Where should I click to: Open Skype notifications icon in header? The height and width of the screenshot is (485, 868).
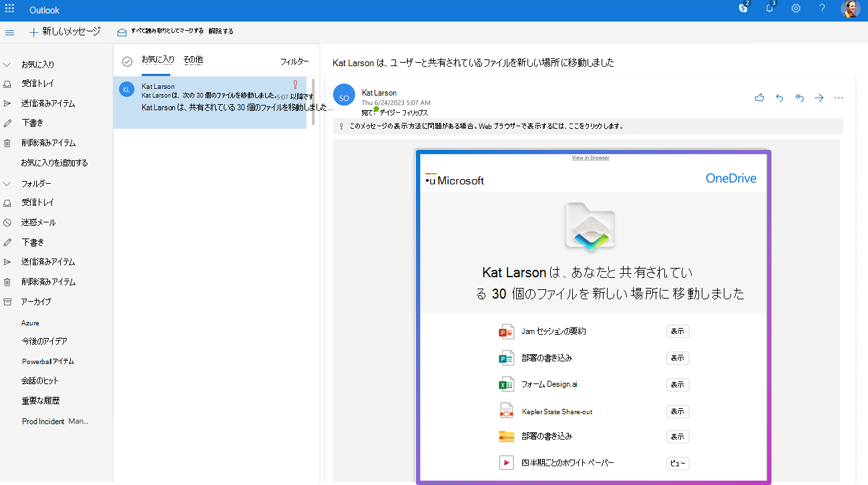pos(744,8)
